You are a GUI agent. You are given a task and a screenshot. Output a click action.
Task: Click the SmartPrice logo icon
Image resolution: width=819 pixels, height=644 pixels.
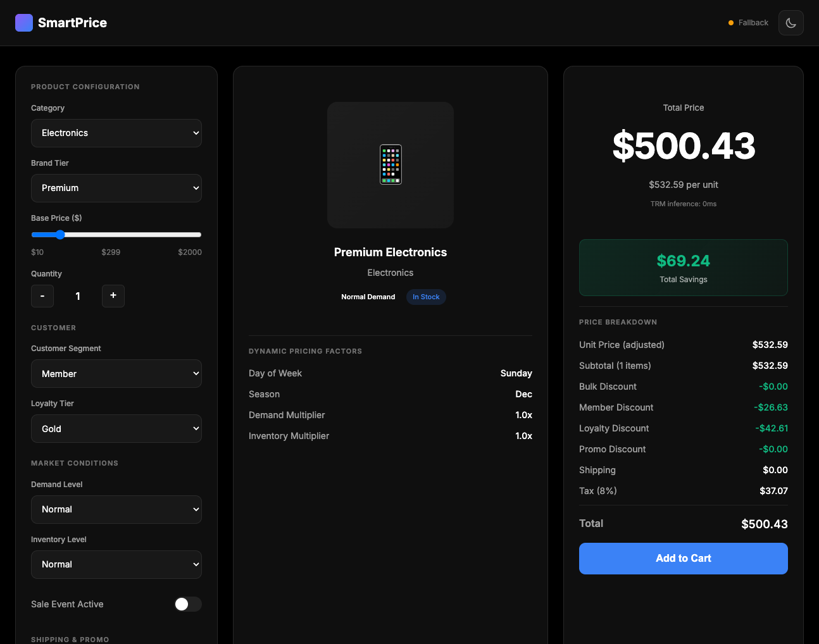[x=23, y=23]
